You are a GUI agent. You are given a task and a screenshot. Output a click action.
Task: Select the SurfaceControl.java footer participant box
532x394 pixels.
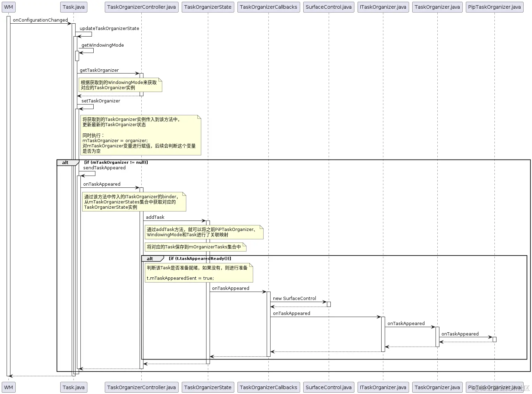point(329,387)
